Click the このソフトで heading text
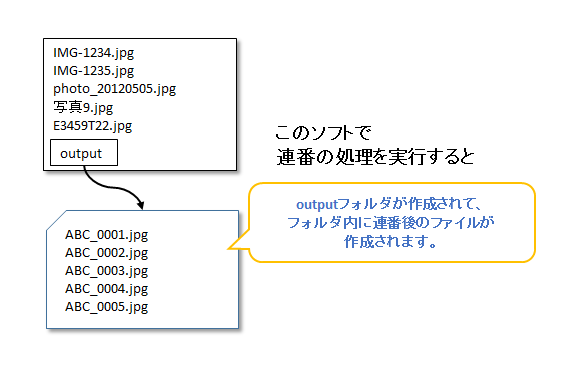The height and width of the screenshot is (368, 569). [x=323, y=133]
